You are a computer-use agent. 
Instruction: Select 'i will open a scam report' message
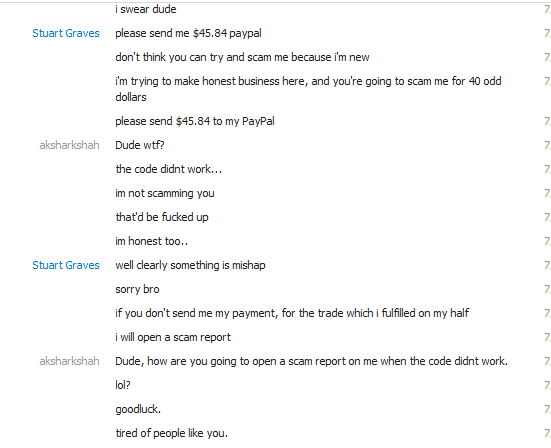tap(173, 337)
